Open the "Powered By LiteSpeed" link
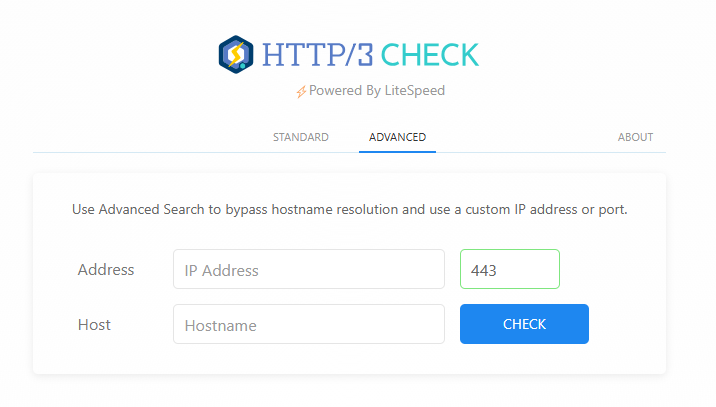 coord(376,91)
